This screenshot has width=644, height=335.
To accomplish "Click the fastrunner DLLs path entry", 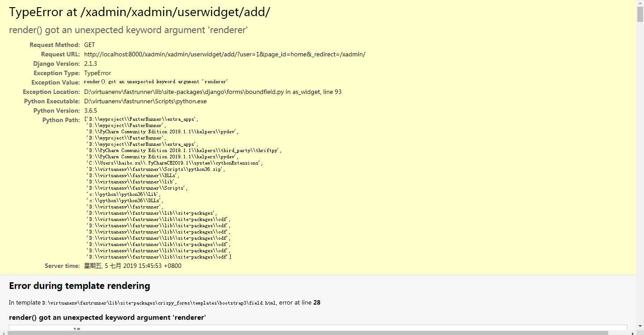I will click(x=133, y=176).
